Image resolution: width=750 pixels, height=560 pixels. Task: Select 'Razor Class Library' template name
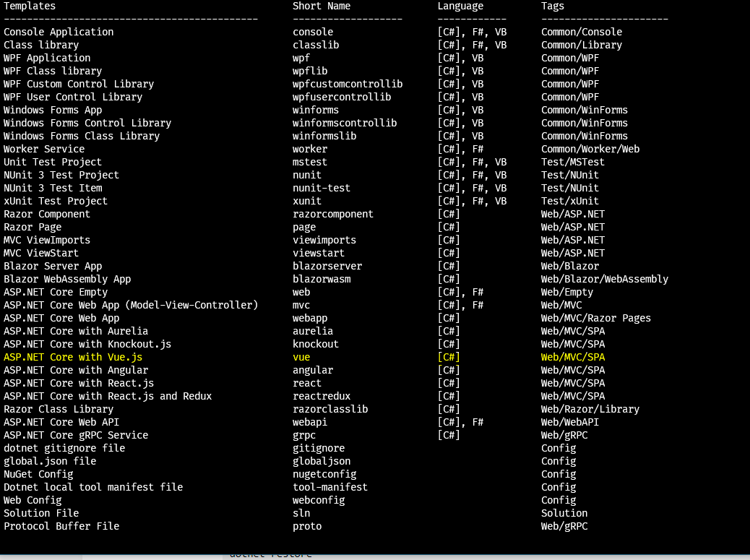pyautogui.click(x=59, y=409)
